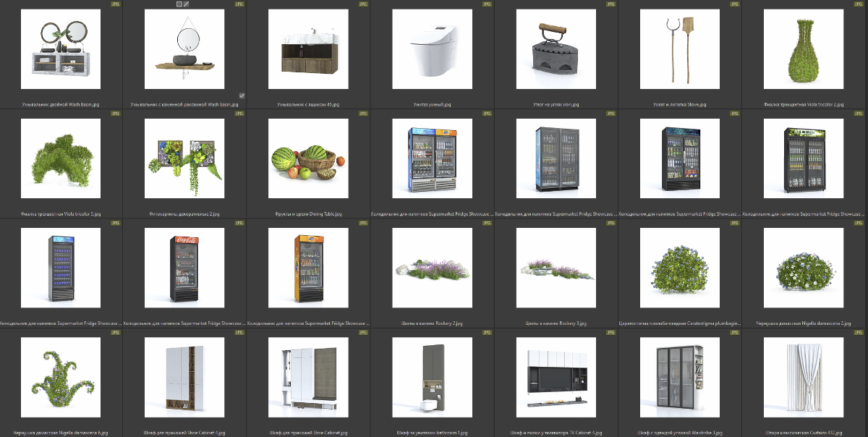Select the orange single-door fridge thumbnail
The image size is (868, 437).
coord(309,268)
